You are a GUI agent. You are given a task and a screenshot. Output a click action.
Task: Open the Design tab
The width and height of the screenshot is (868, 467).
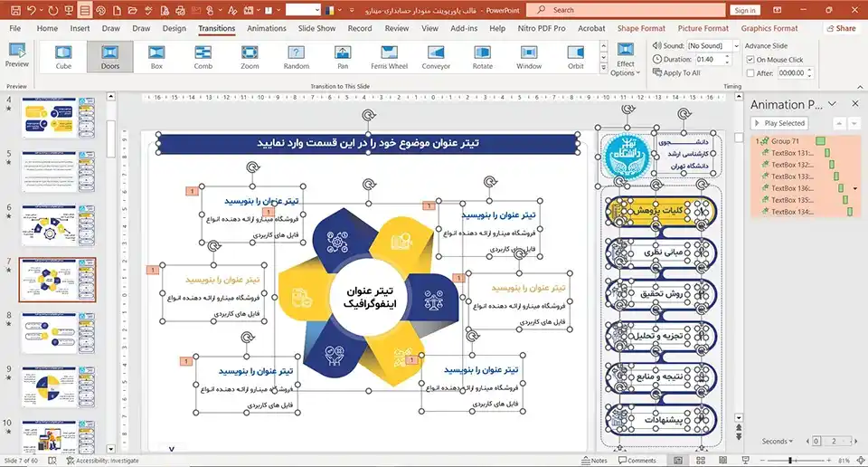[x=174, y=28]
